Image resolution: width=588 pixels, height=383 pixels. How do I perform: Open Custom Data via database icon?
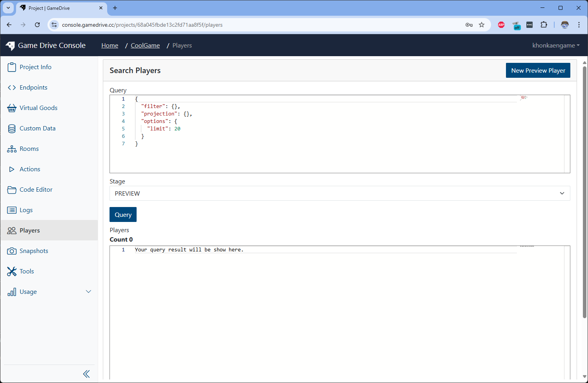point(12,128)
